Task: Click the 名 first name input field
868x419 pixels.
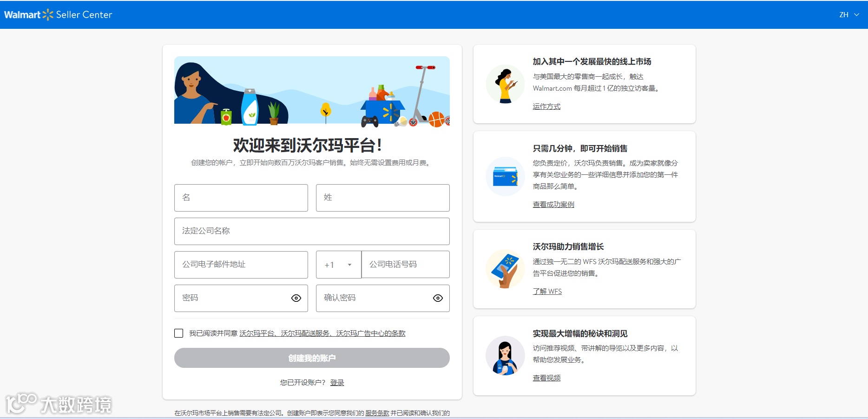Action: click(x=241, y=198)
